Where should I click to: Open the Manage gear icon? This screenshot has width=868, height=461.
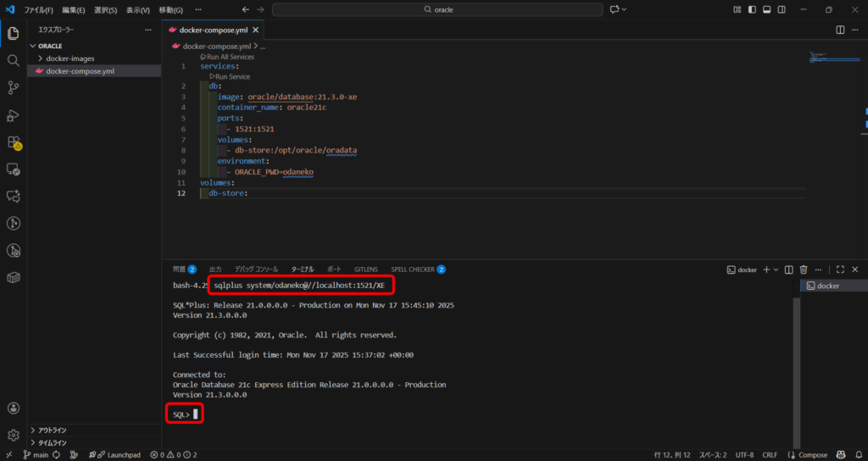point(13,435)
